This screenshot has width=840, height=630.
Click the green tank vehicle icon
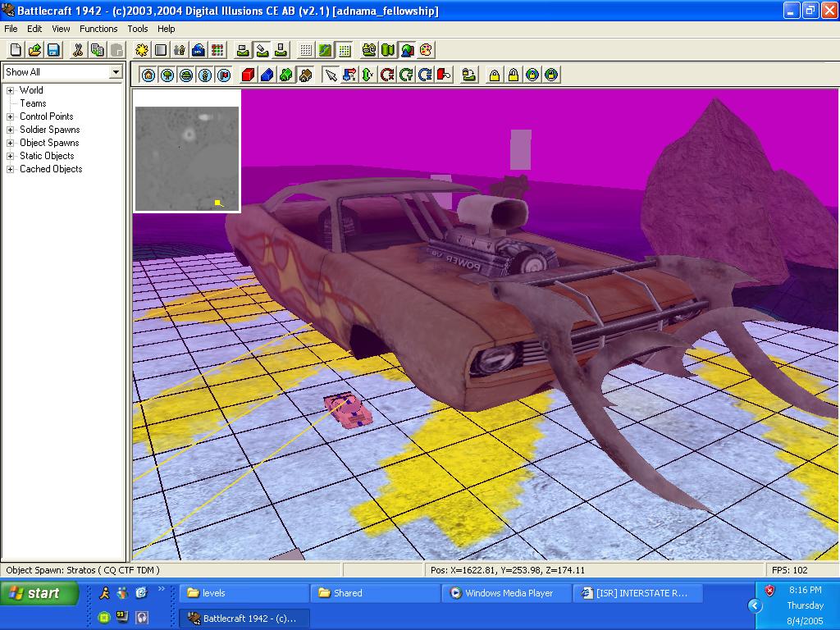368,50
